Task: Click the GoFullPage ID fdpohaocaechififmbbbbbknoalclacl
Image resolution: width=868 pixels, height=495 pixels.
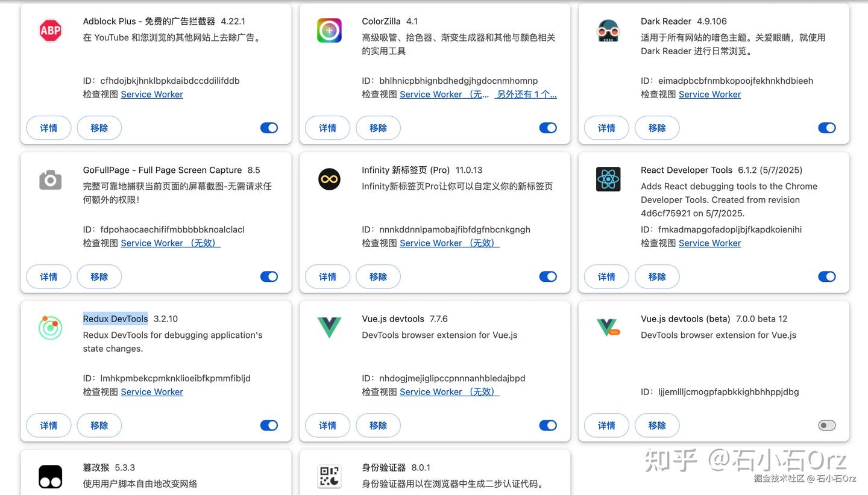Action: click(172, 229)
